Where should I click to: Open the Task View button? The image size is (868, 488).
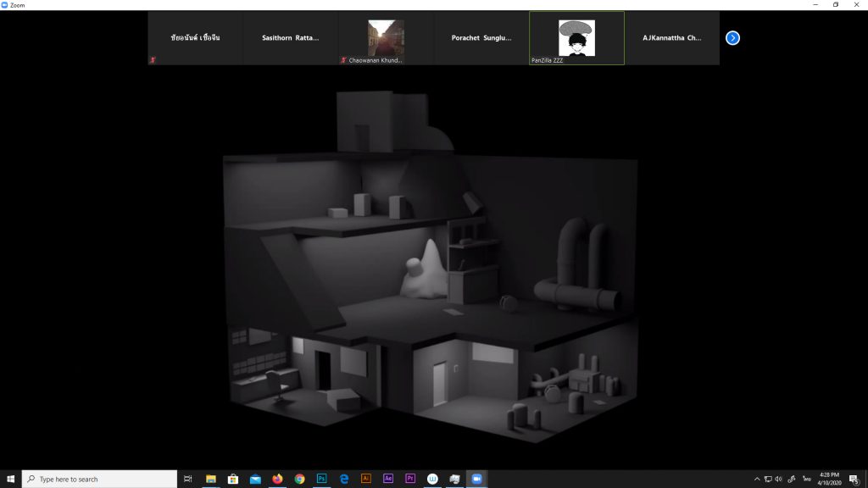pyautogui.click(x=188, y=479)
